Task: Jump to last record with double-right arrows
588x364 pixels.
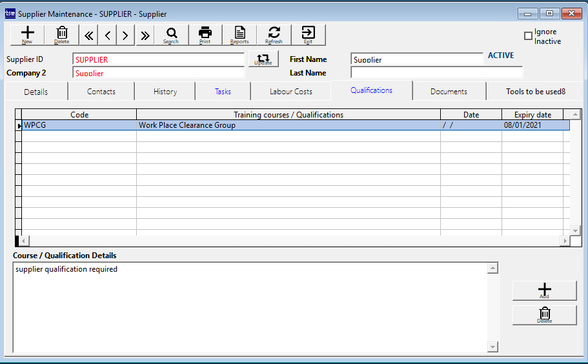Action: (145, 35)
